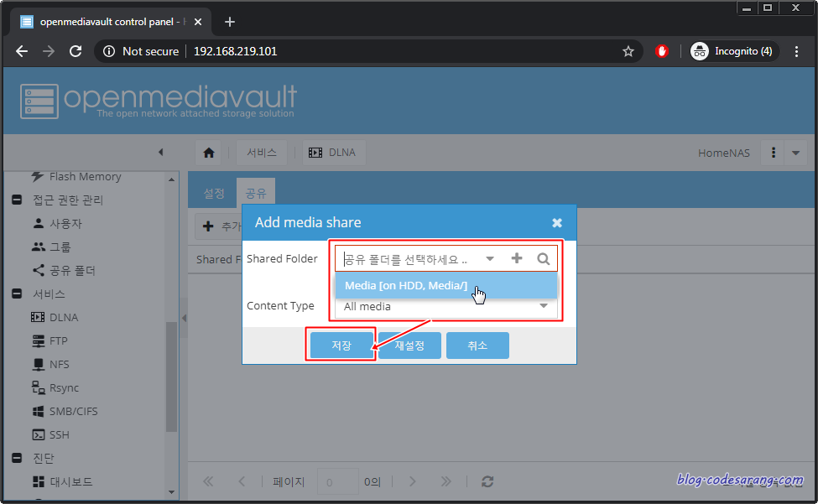Switch to the 공유 tab

tap(256, 194)
